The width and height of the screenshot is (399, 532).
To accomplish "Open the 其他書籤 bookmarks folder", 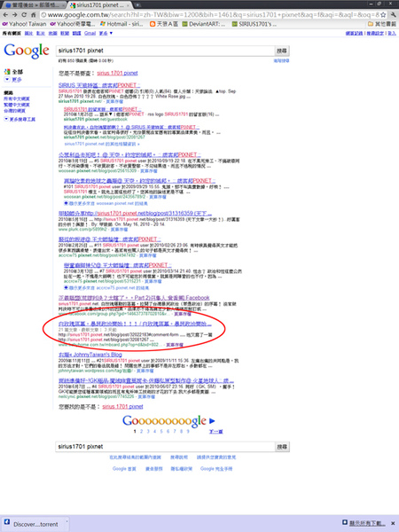I will (x=382, y=24).
